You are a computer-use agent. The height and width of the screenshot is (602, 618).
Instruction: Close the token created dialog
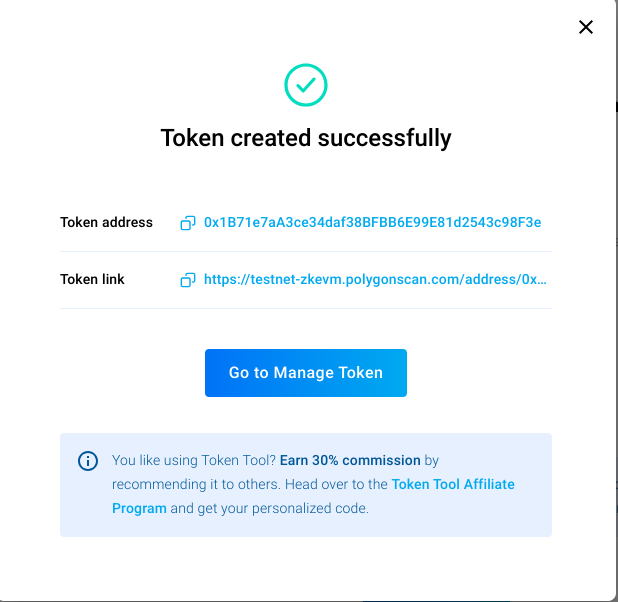tap(586, 27)
